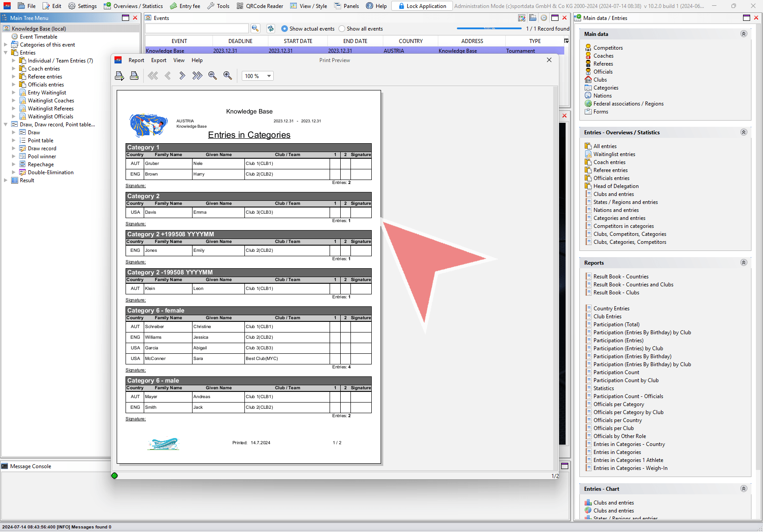Click the zoom in magnifier in Print Preview
This screenshot has width=763, height=532.
click(228, 76)
